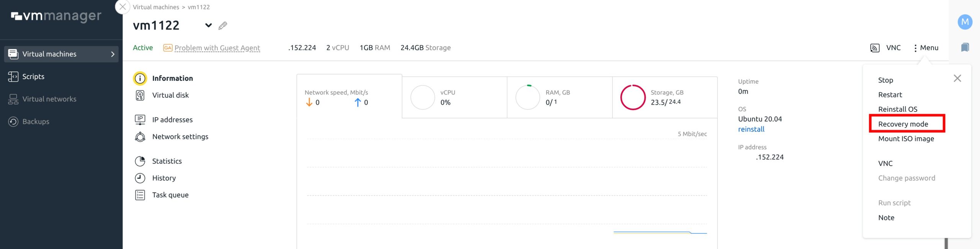Switch to the Network speed tab
This screenshot has height=249, width=980.
click(x=349, y=96)
